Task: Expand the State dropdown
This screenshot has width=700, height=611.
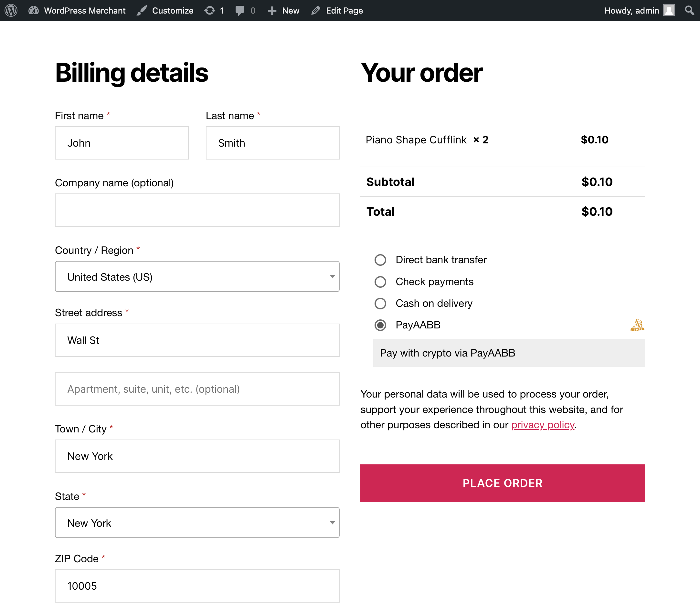Action: coord(197,523)
